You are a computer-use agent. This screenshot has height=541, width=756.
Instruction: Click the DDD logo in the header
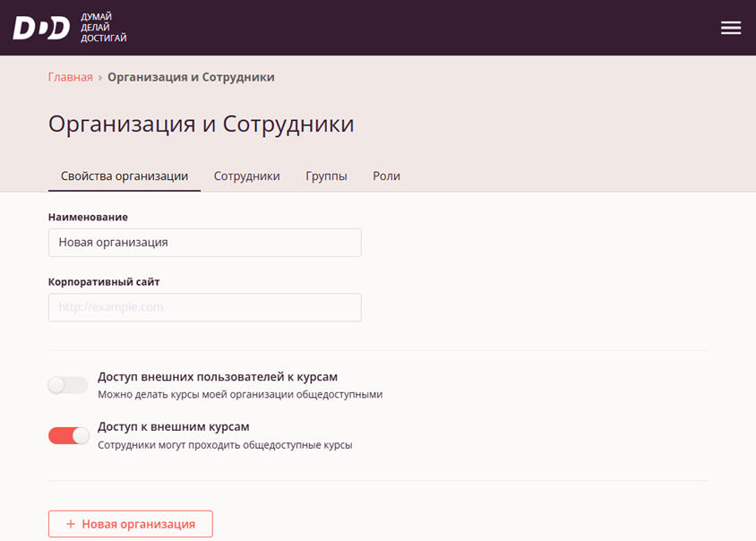pyautogui.click(x=39, y=28)
